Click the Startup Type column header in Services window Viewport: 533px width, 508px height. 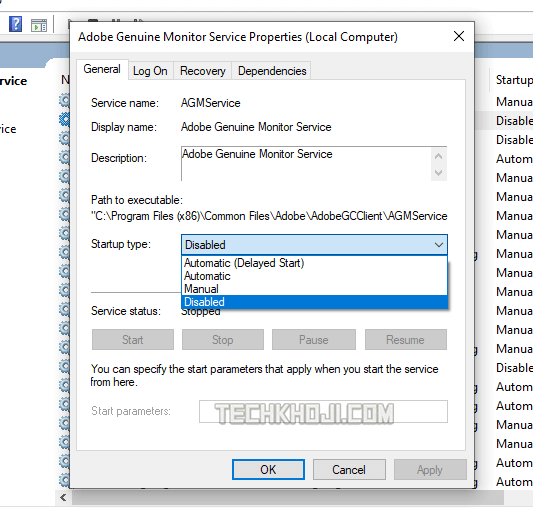(513, 80)
